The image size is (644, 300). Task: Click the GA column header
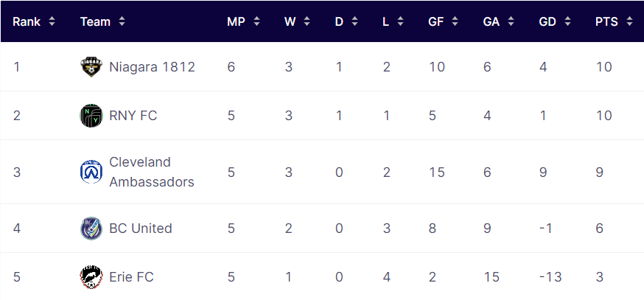click(x=491, y=21)
